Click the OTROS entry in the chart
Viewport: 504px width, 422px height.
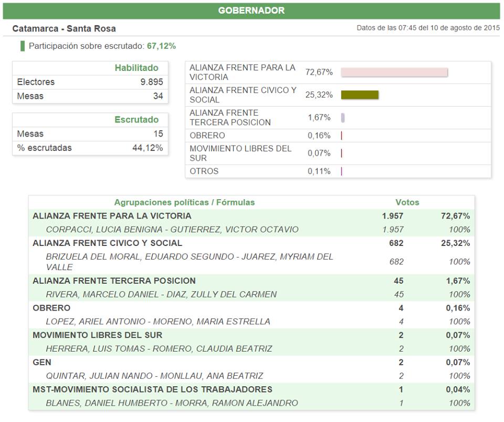point(204,171)
